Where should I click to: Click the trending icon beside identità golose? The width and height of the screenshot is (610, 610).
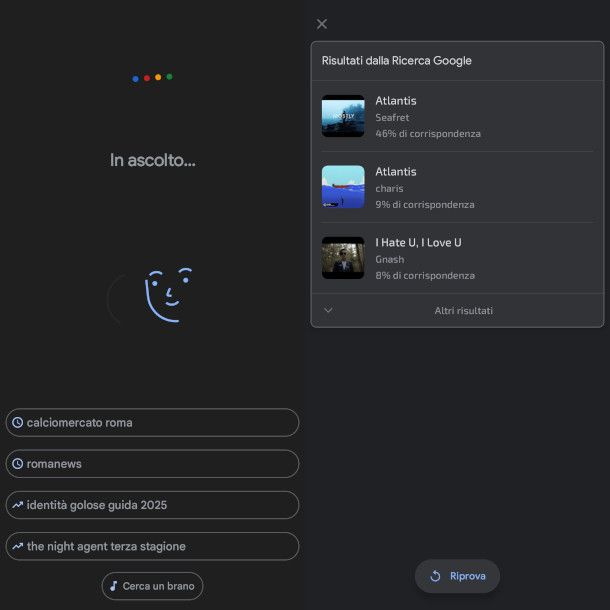18,505
